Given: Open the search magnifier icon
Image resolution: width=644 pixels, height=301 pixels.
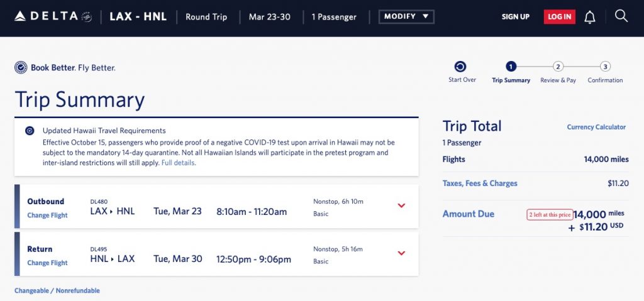Looking at the screenshot, I should pyautogui.click(x=621, y=16).
